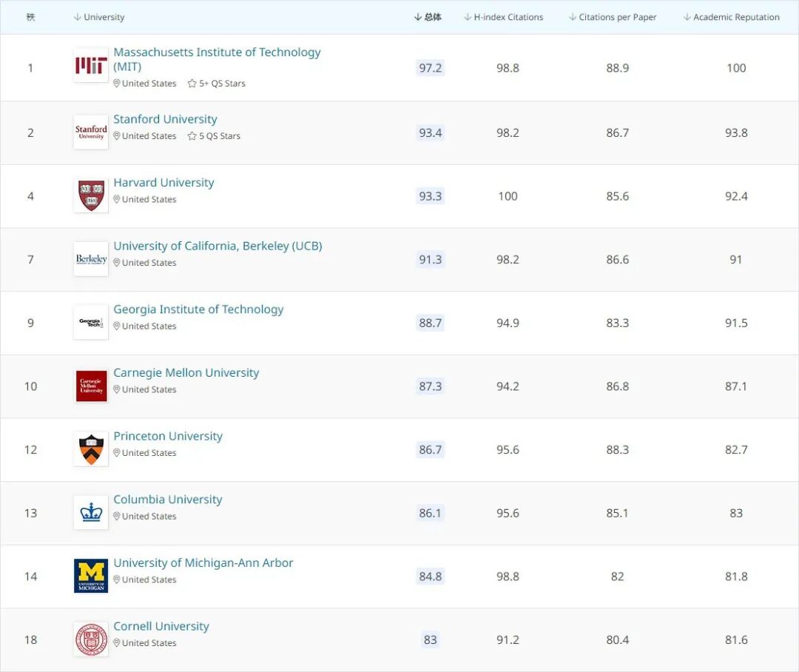
Task: Sort by Academic Reputation column
Action: (x=731, y=17)
